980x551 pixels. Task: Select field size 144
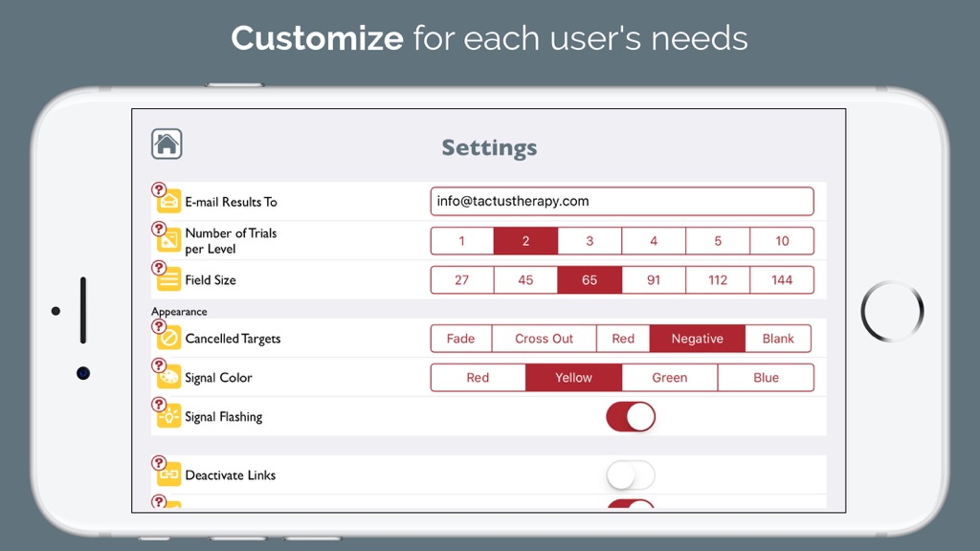tap(782, 280)
